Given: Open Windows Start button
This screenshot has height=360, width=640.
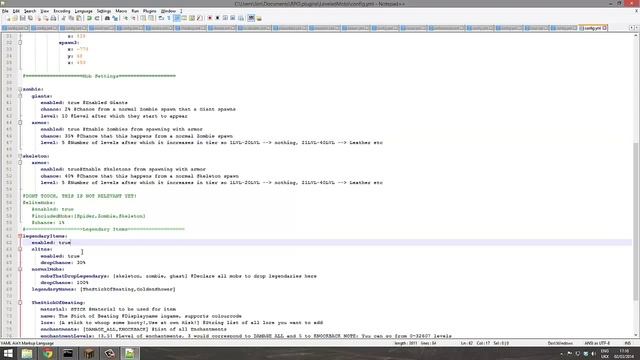Looking at the screenshot, I should [x=8, y=353].
